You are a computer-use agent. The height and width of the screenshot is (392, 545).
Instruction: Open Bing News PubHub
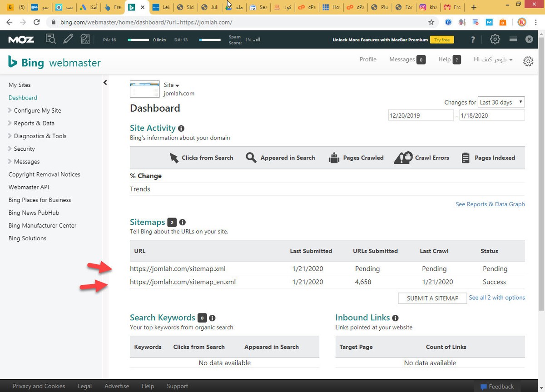[34, 213]
